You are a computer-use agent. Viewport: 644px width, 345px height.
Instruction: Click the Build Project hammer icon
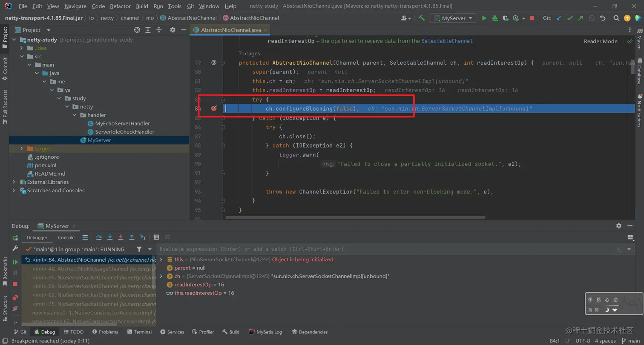pos(422,18)
